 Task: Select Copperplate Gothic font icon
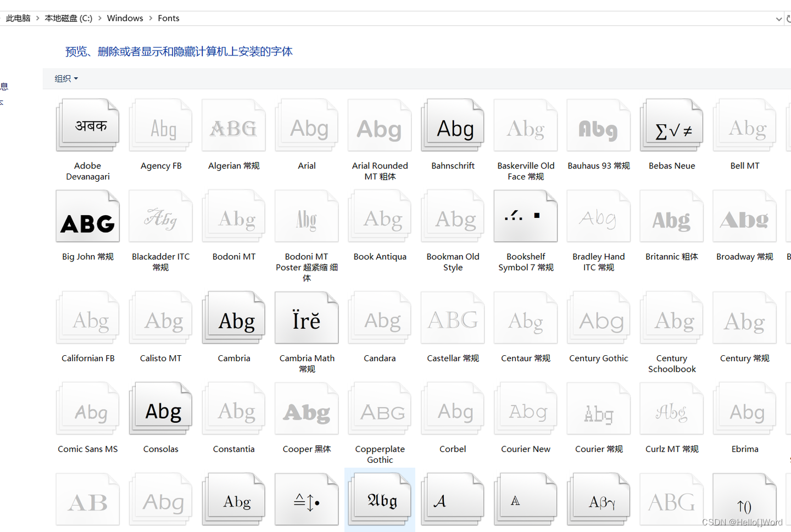(x=380, y=408)
